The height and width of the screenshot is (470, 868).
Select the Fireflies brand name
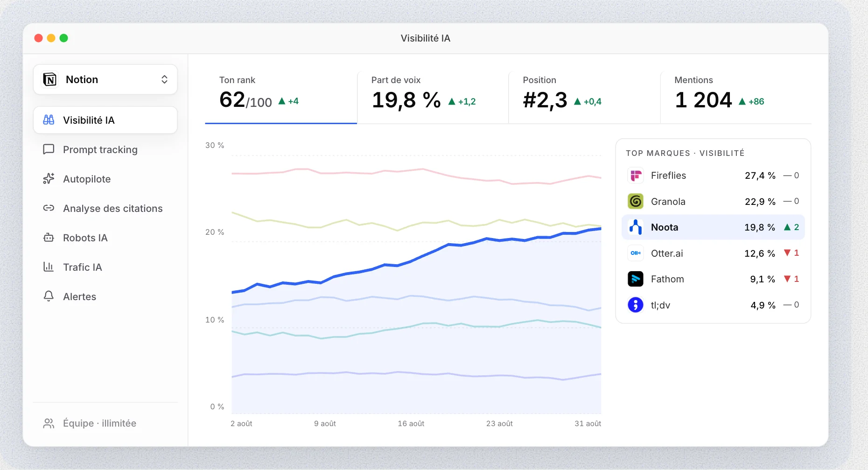click(668, 175)
